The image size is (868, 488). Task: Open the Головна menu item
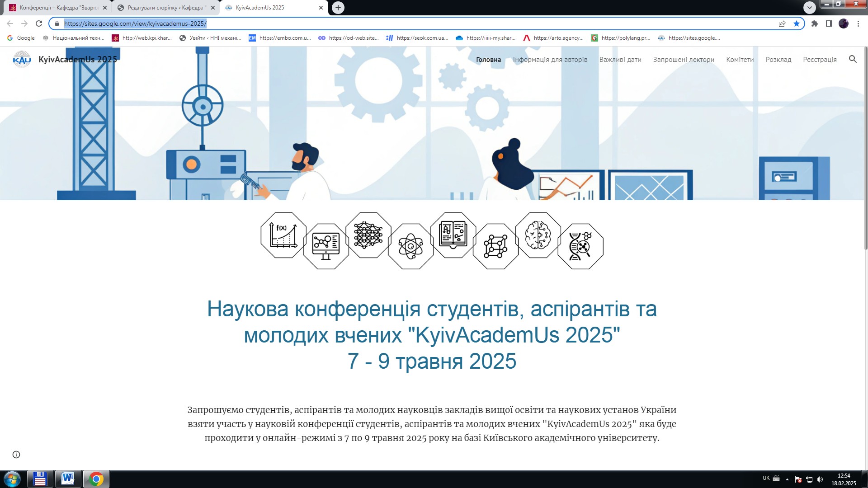tap(488, 60)
